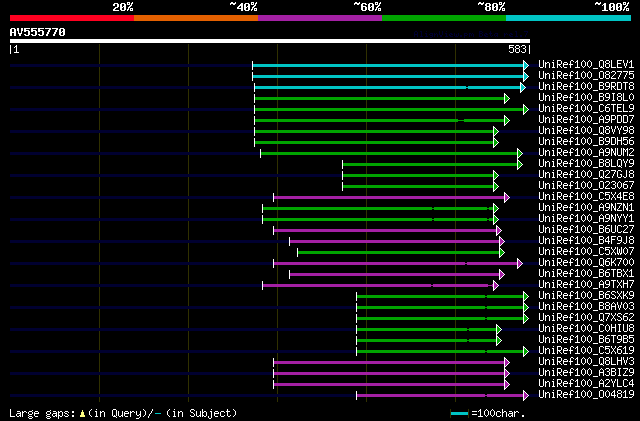Select the UniRef100_A9NUM2 label
Viewport: 640px width, 421px height.
(586, 152)
